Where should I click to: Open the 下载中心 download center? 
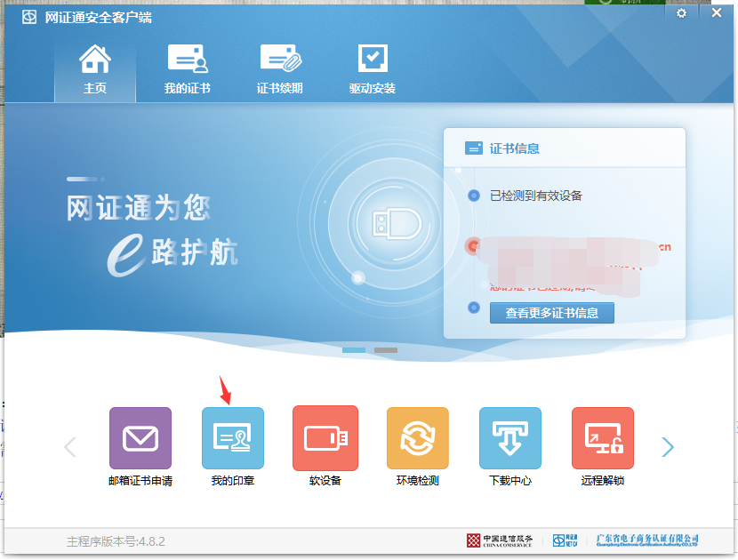pyautogui.click(x=510, y=438)
